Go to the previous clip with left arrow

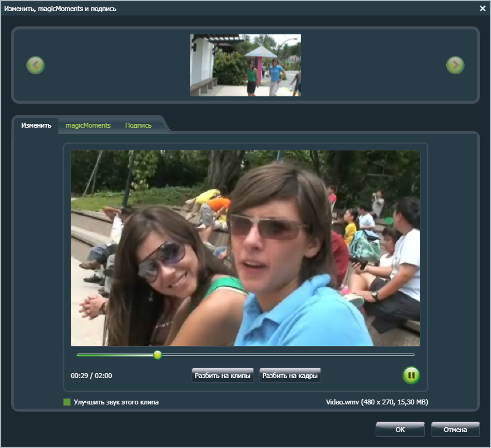click(36, 65)
